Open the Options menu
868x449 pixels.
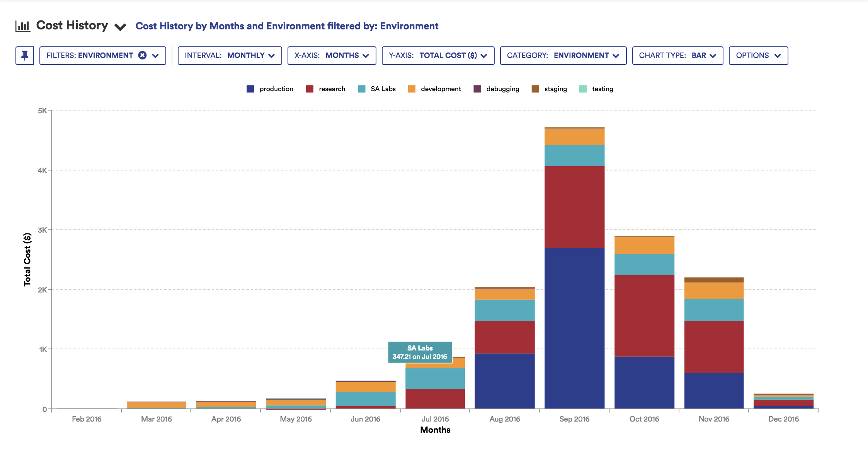click(x=758, y=56)
